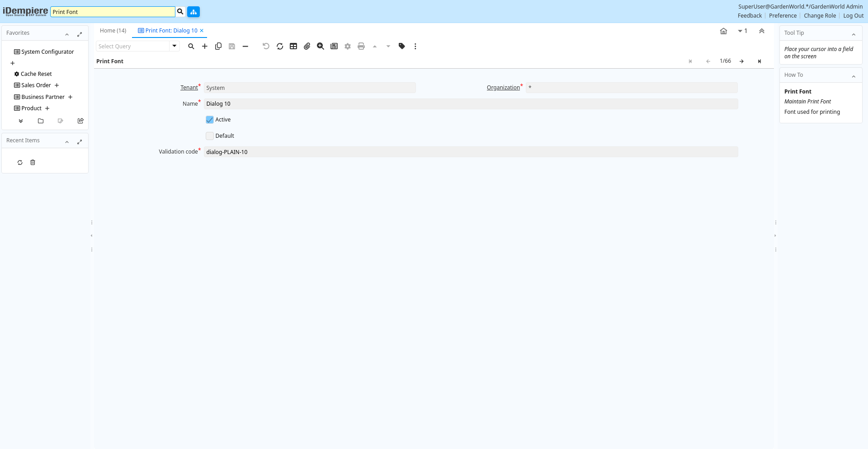Click into the Name field
Viewport: 868px width, 449px height.
coord(470,104)
